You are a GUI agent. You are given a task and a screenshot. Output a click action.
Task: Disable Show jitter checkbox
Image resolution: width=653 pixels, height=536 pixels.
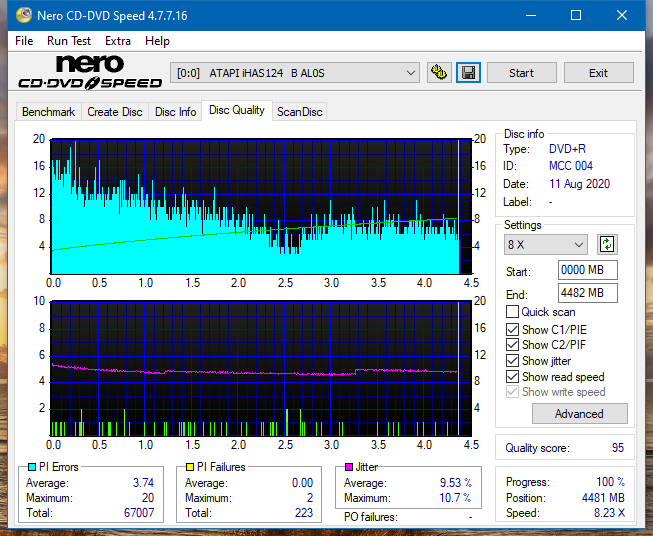[x=512, y=361]
